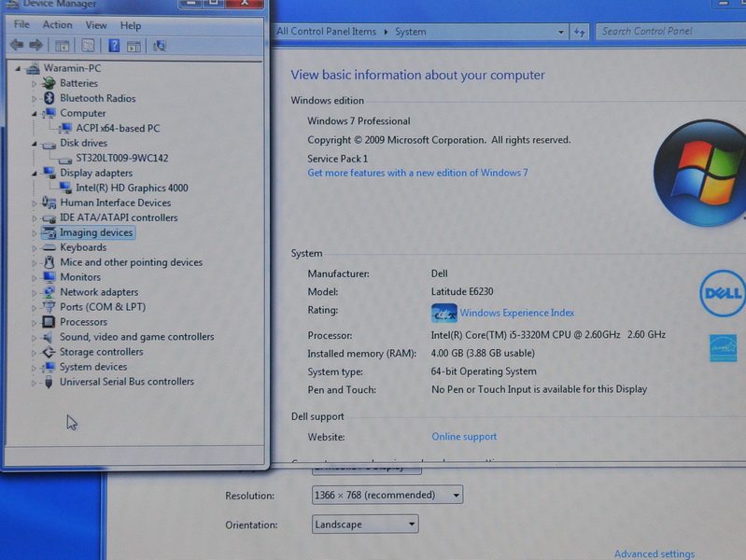Click the Latitude E6230 model text
The width and height of the screenshot is (746, 560).
(x=462, y=291)
